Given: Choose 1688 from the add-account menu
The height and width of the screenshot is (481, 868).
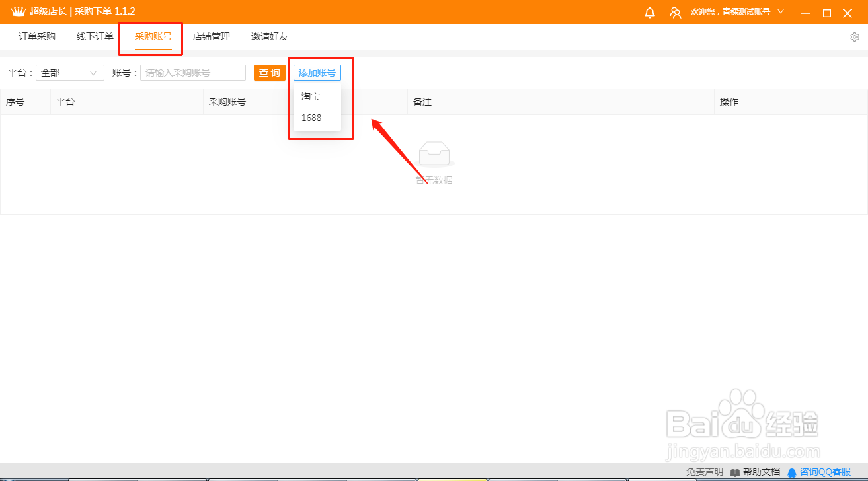Looking at the screenshot, I should coord(317,118).
